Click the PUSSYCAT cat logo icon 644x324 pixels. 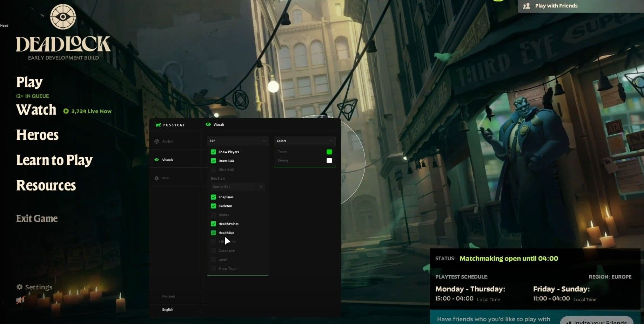158,125
